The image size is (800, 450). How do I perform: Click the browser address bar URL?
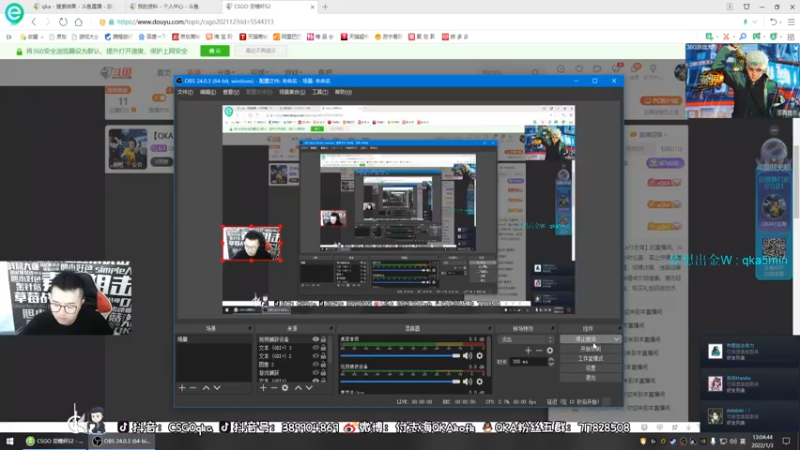point(195,22)
